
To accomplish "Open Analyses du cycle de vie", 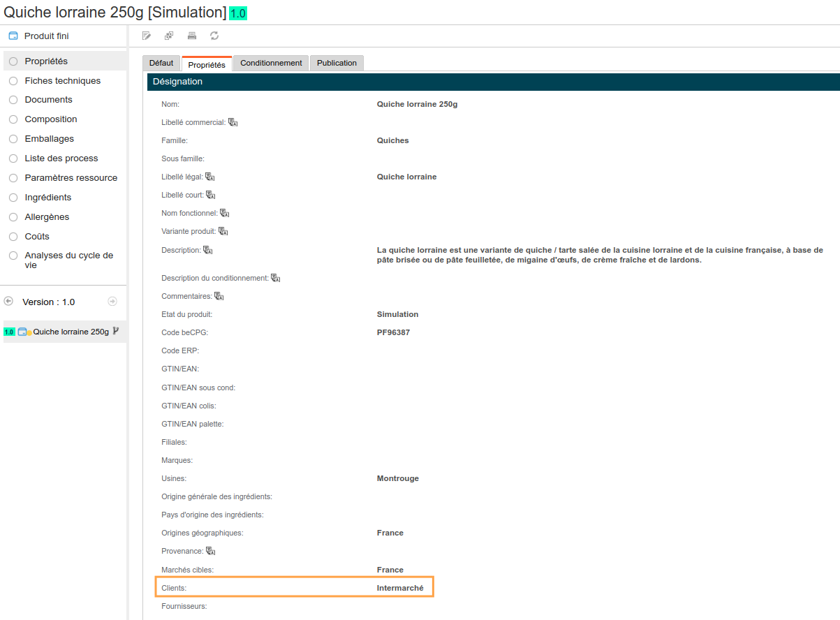I will (69, 260).
